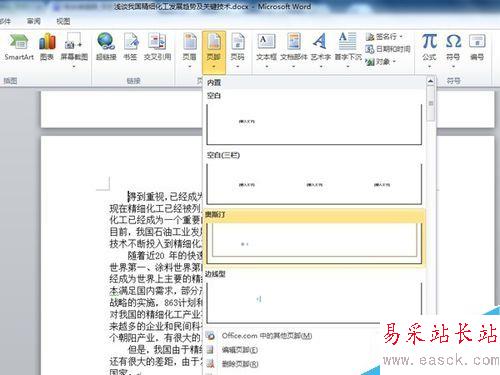Screen dimensions: 500x375
Task: Insert a chart (图表)
Action: [x=47, y=48]
